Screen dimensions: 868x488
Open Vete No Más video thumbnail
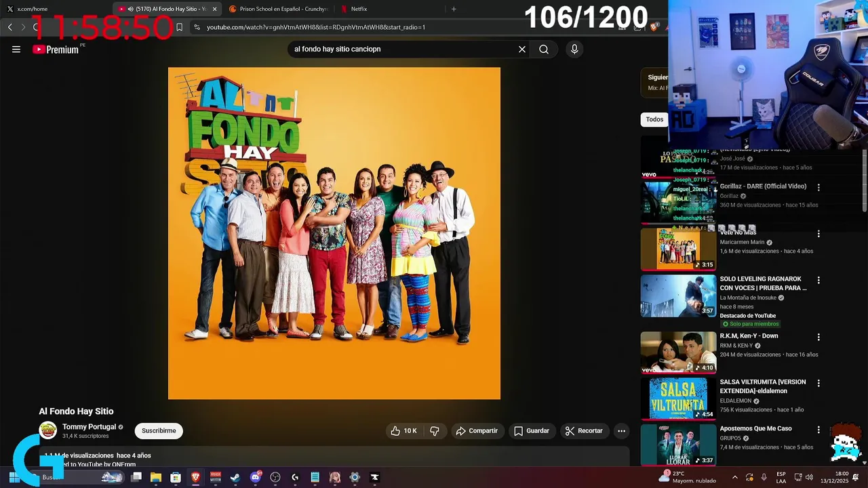coord(678,249)
